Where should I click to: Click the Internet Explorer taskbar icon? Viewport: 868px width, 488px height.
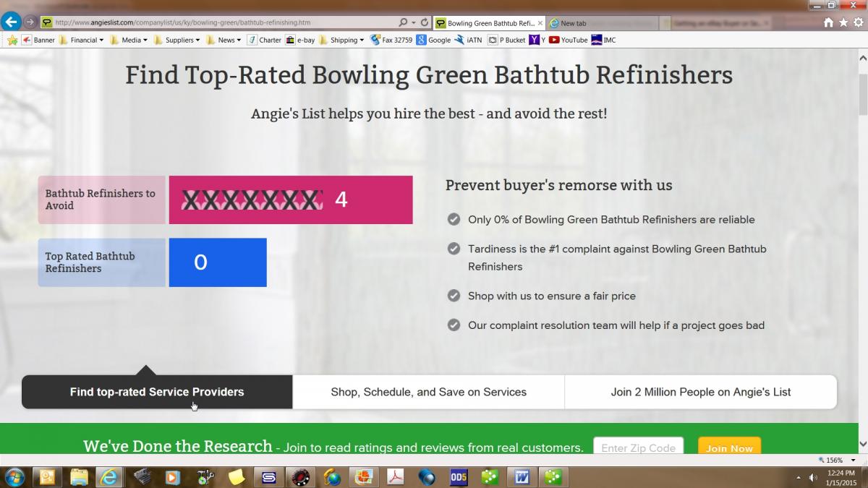pyautogui.click(x=110, y=477)
